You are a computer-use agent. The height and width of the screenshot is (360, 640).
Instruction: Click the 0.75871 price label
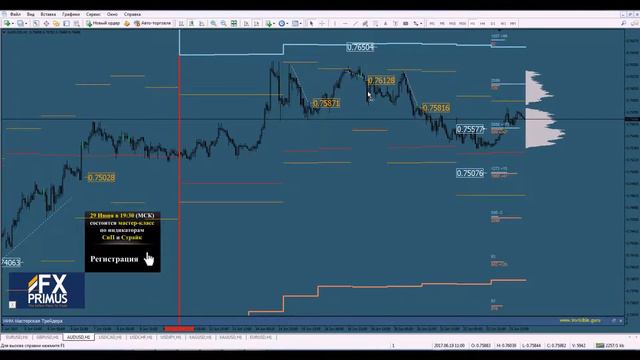click(x=326, y=103)
